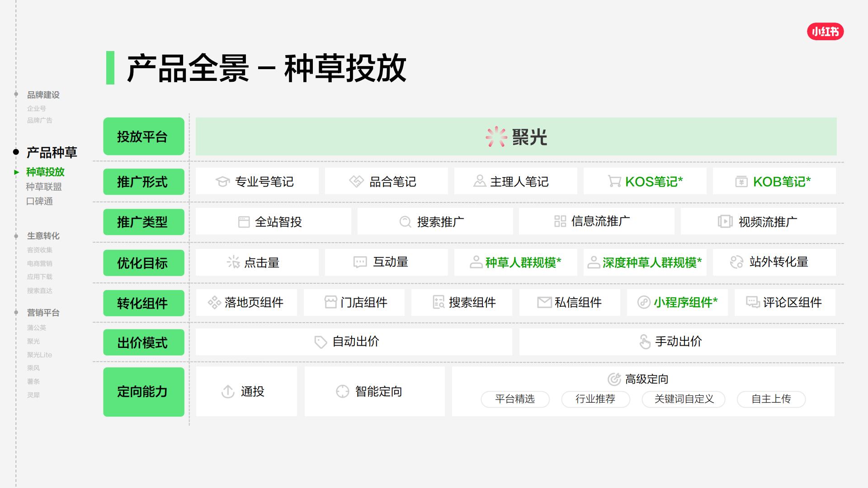Click the diamond icon beside 品合笔记
868x488 pixels.
[x=356, y=182]
